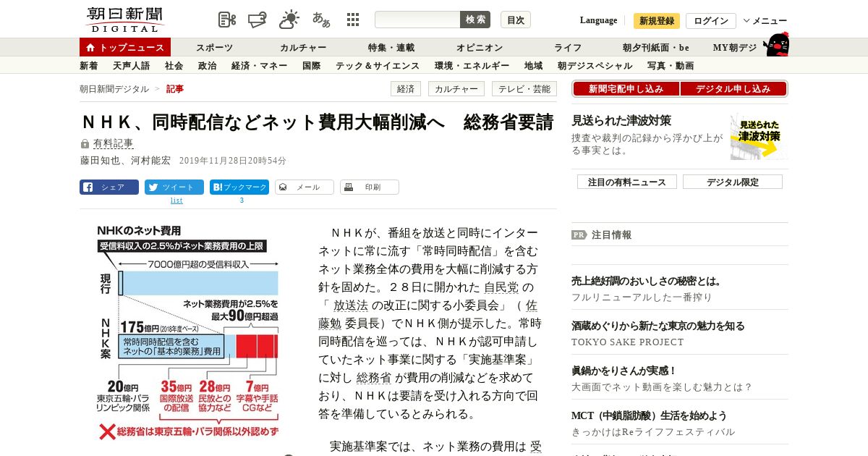This screenshot has height=456, width=868.
Task: Open the 有料記事 link
Action: [x=113, y=144]
